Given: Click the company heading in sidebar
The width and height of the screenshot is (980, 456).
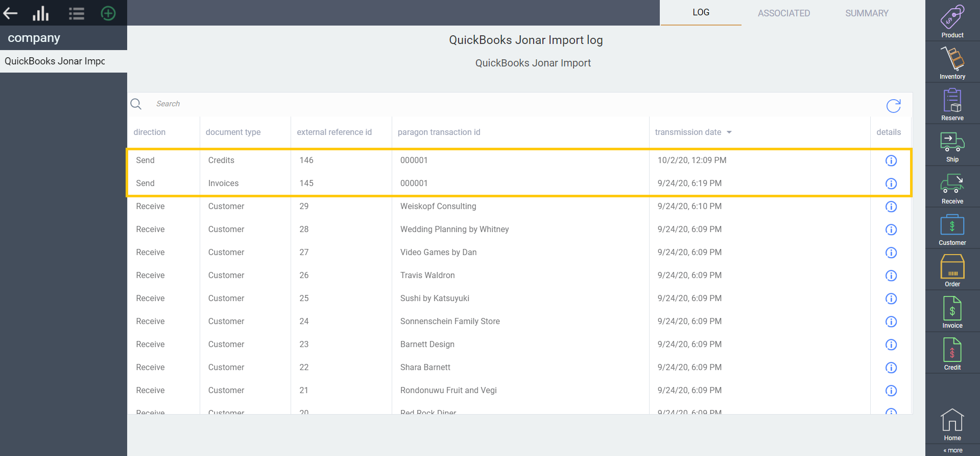Looking at the screenshot, I should [x=34, y=38].
